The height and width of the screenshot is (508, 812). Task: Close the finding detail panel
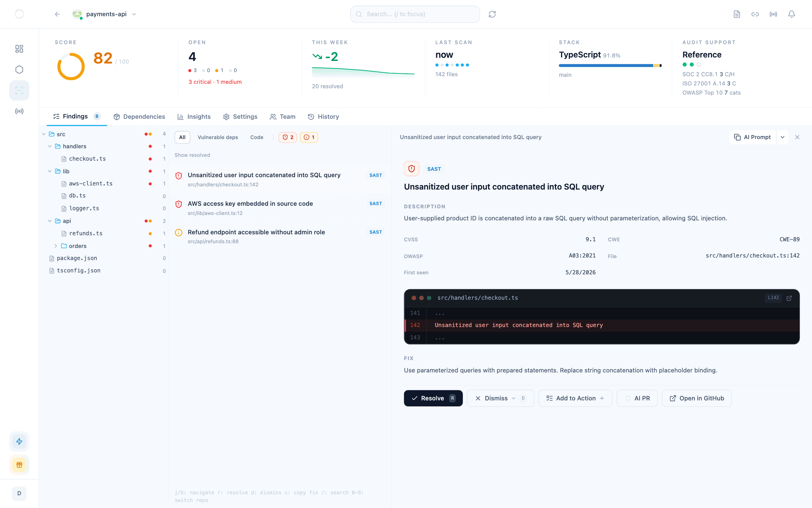click(x=797, y=137)
